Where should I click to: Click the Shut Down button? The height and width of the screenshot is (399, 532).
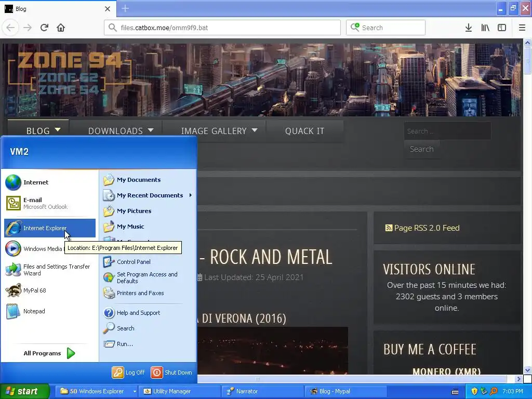coord(171,373)
